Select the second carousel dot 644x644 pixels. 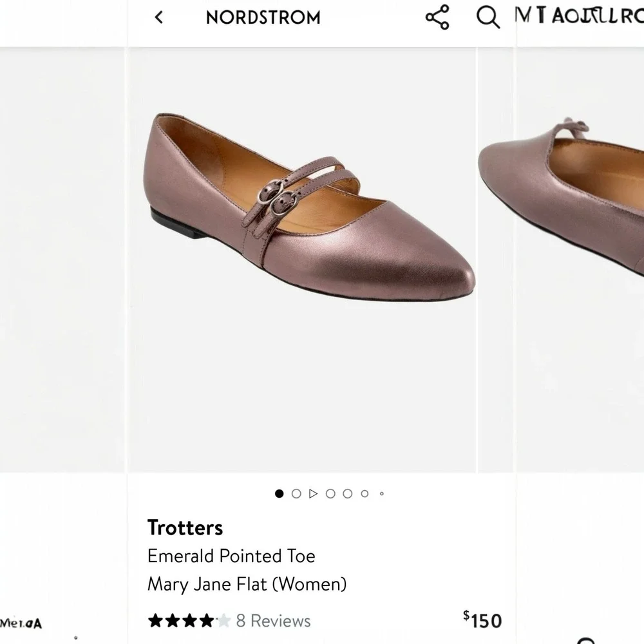coord(296,493)
